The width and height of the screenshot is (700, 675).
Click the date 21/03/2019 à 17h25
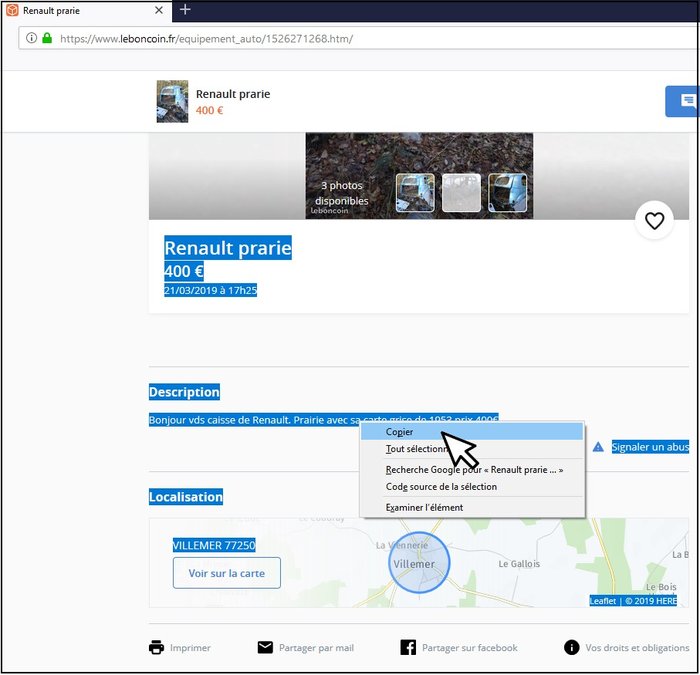[x=210, y=290]
